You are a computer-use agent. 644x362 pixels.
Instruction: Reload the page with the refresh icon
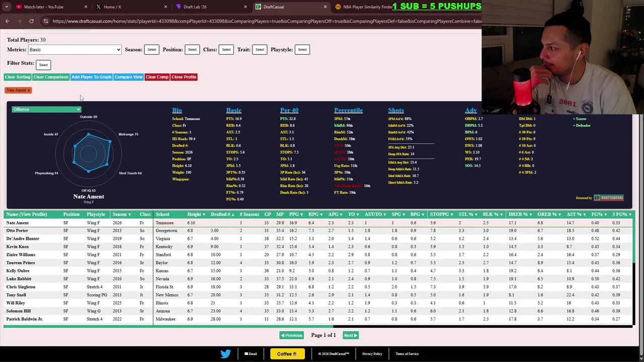pyautogui.click(x=31, y=21)
